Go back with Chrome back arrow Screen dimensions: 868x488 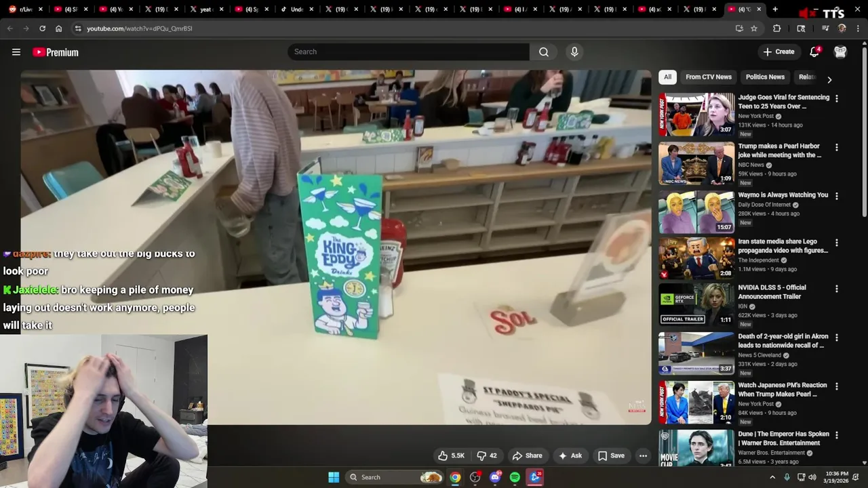pyautogui.click(x=9, y=28)
